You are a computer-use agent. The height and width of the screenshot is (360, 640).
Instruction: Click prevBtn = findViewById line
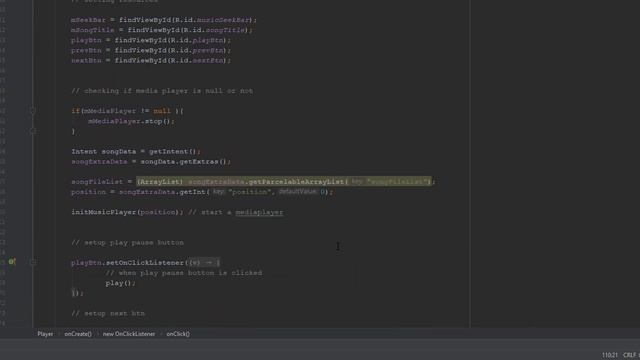pyautogui.click(x=151, y=51)
